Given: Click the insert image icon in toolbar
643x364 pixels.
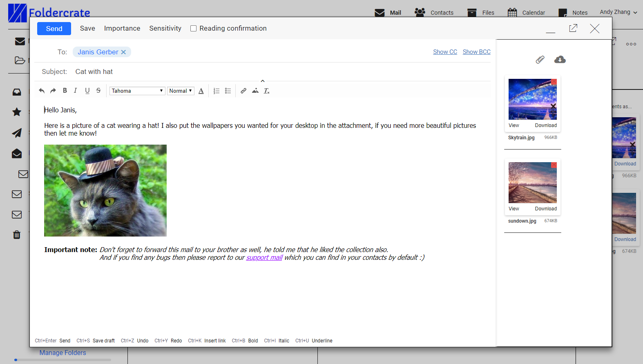Looking at the screenshot, I should click(x=255, y=91).
